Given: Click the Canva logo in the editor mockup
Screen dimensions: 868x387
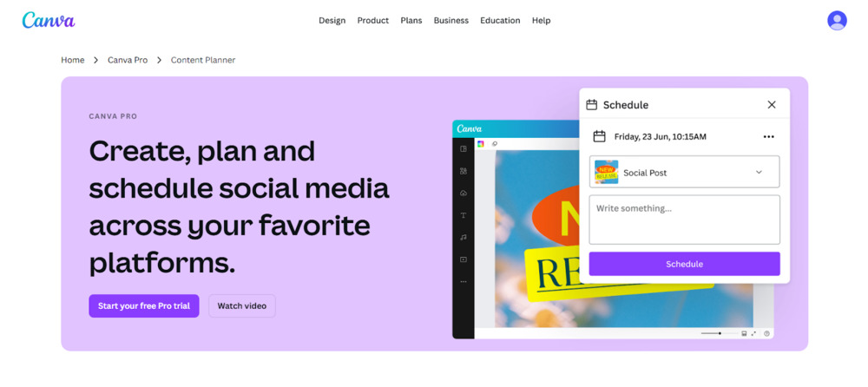Looking at the screenshot, I should coord(470,128).
